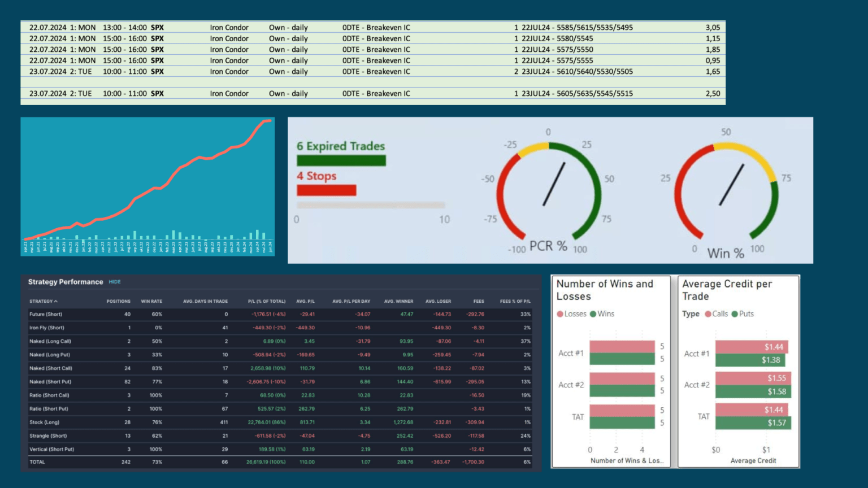This screenshot has width=868, height=488.
Task: Click the P/L (% OF TOTAL) column header
Action: coord(267,301)
